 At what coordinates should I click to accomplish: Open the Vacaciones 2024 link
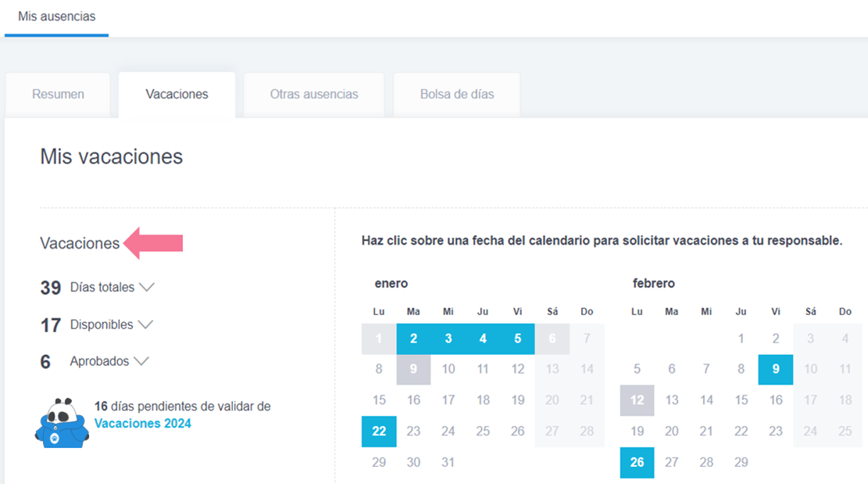tap(142, 423)
